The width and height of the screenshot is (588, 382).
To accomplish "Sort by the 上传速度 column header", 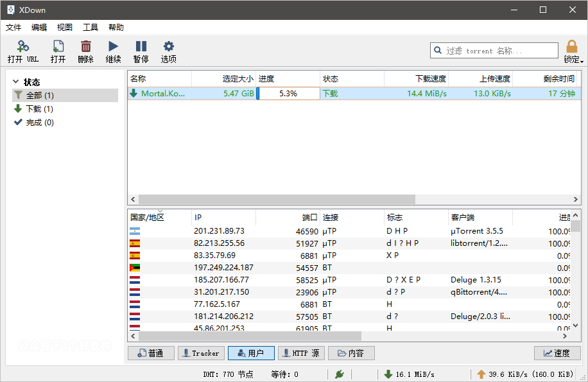I will [480, 79].
